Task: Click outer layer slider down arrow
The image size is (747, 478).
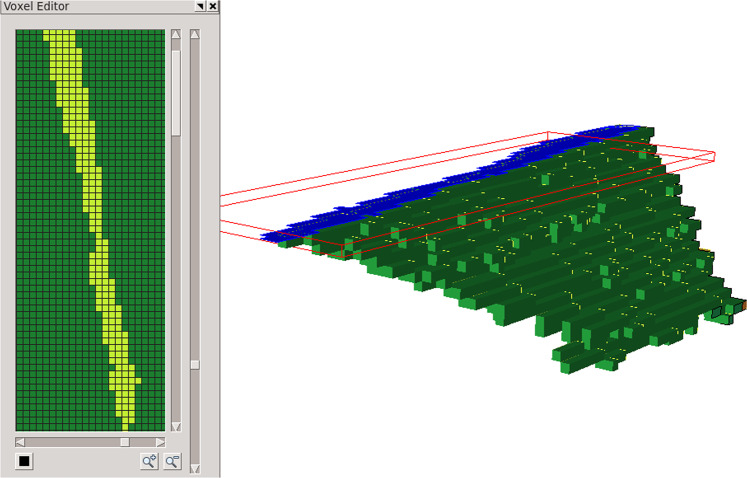Action: (x=195, y=467)
